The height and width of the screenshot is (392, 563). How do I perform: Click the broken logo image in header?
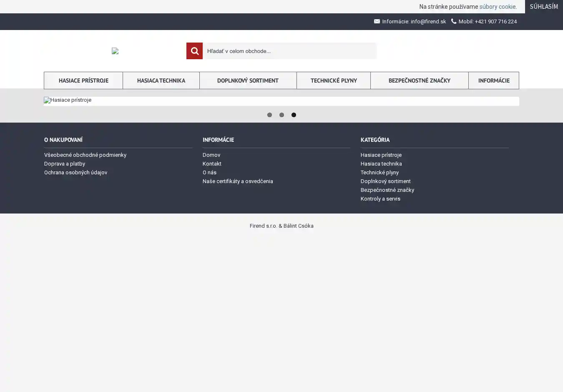(x=115, y=51)
